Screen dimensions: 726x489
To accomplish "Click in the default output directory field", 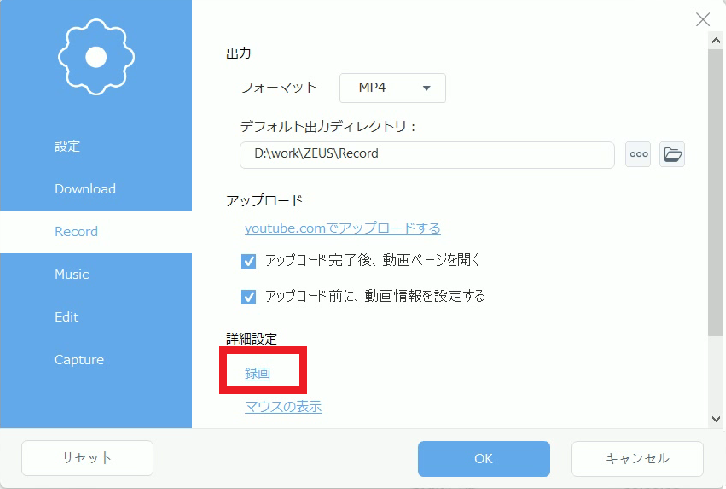I will (427, 154).
